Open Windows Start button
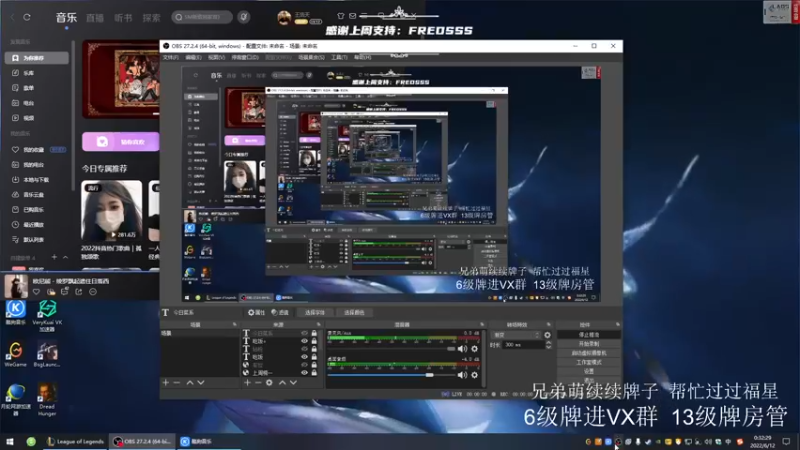The height and width of the screenshot is (450, 800). pyautogui.click(x=10, y=442)
